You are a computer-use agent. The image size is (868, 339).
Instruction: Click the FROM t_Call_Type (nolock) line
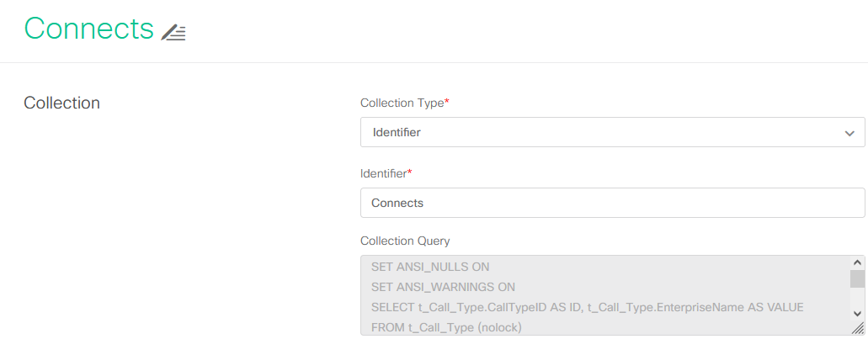point(447,327)
